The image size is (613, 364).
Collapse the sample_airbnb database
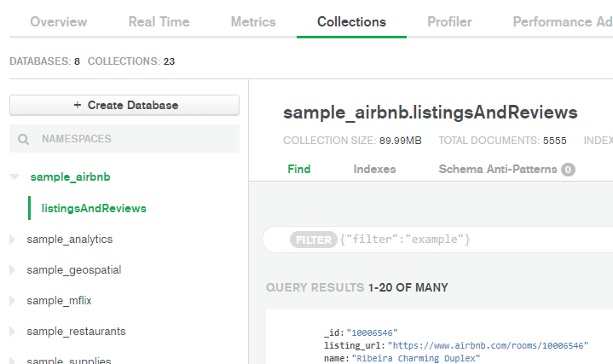tap(14, 177)
